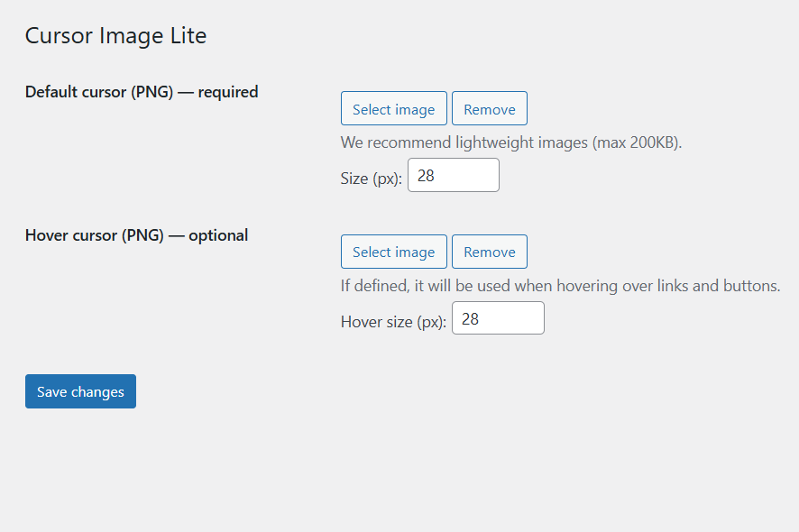
Task: Click the "Size (px):" field label
Action: (371, 179)
